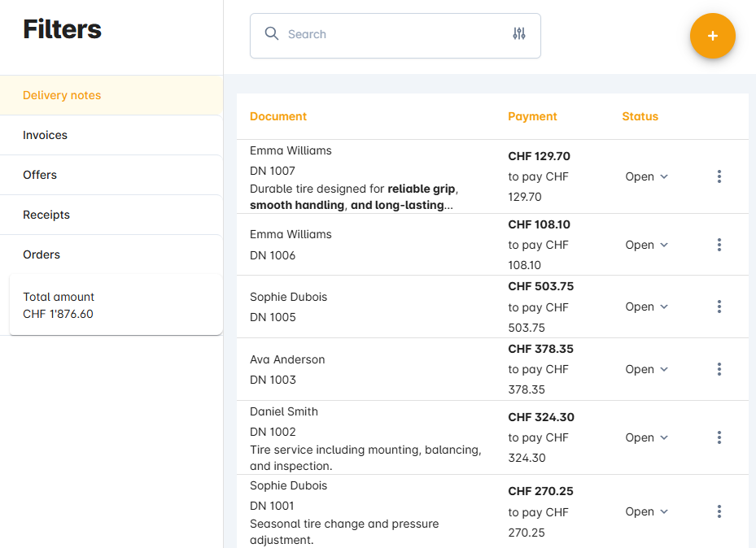Viewport: 756px width, 548px height.
Task: Click the Document column header
Action: click(278, 116)
